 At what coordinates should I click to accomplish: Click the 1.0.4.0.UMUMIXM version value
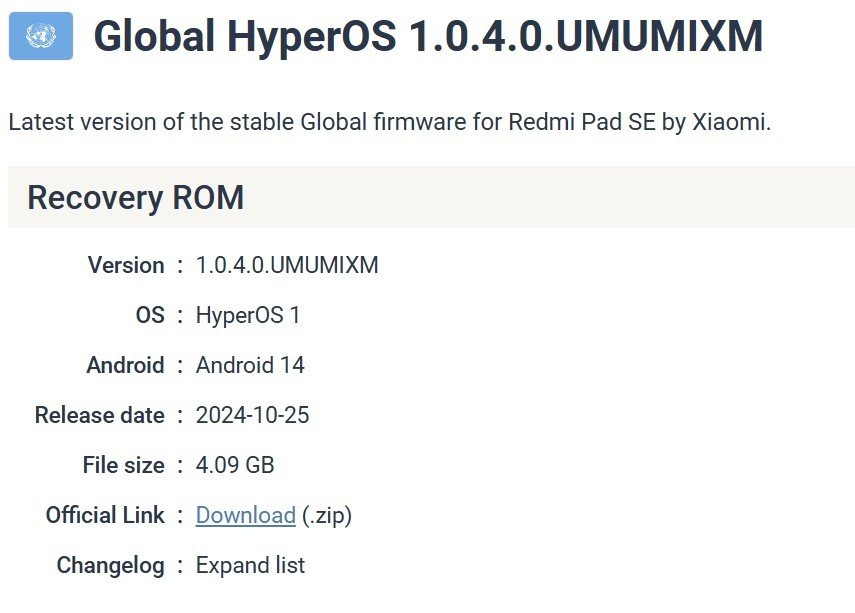point(287,265)
